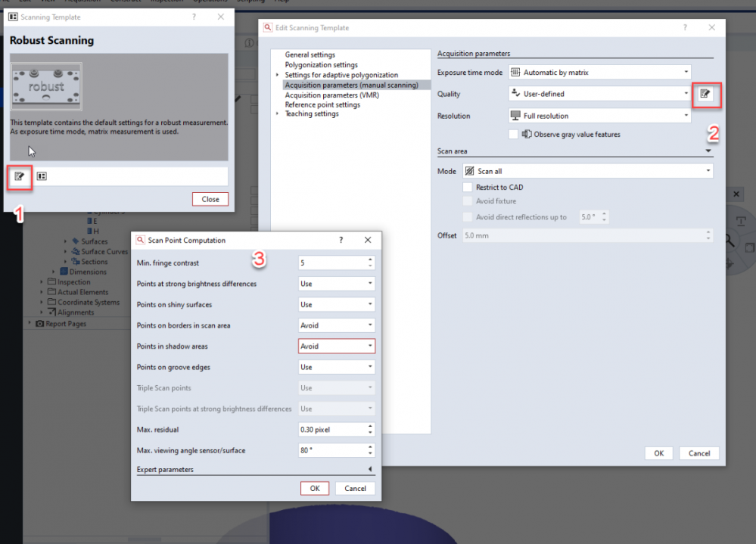Toggle Observe gray value features checkbox
Screen dimensions: 756x544
click(514, 134)
